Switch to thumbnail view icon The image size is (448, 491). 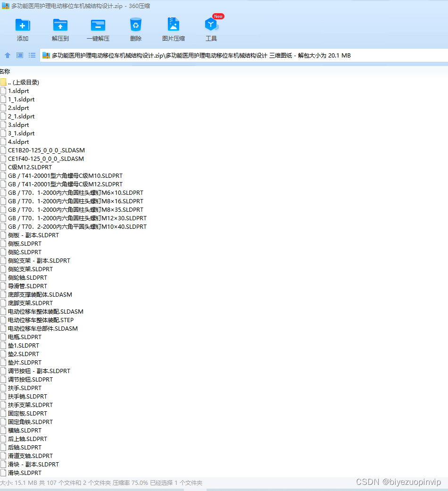coord(20,56)
